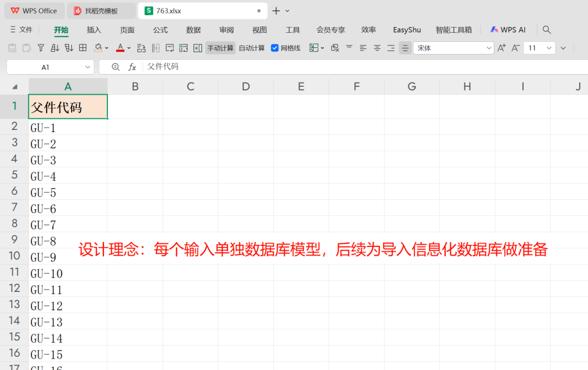Click the icon left of 手动计算
This screenshot has height=370, width=588.
[198, 48]
